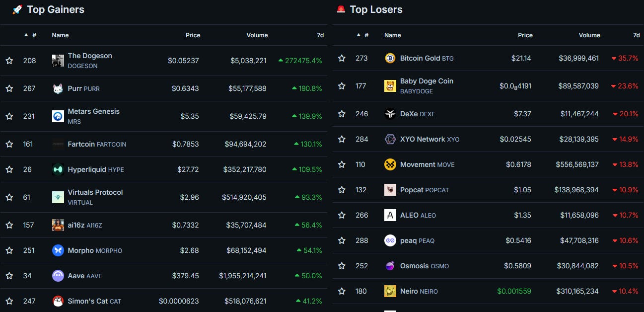Click Neiro's green $0.001559 price
Viewport: 644px width, 312px height.
[x=514, y=291]
